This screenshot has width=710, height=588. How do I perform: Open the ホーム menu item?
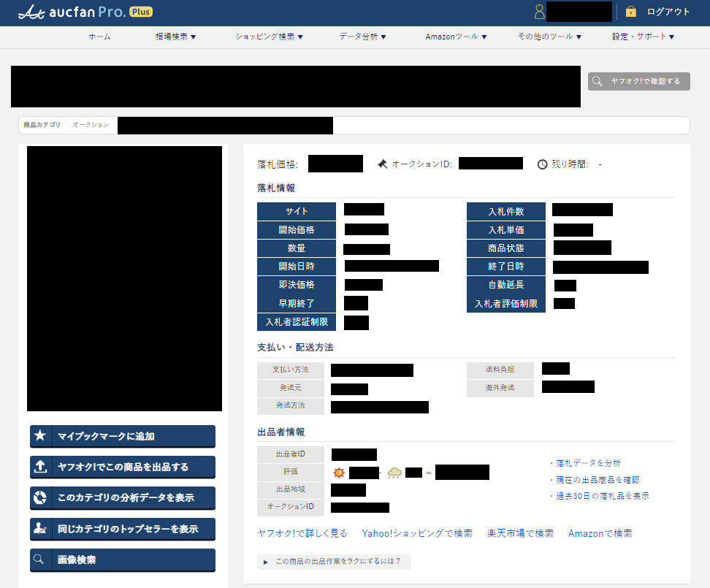99,37
